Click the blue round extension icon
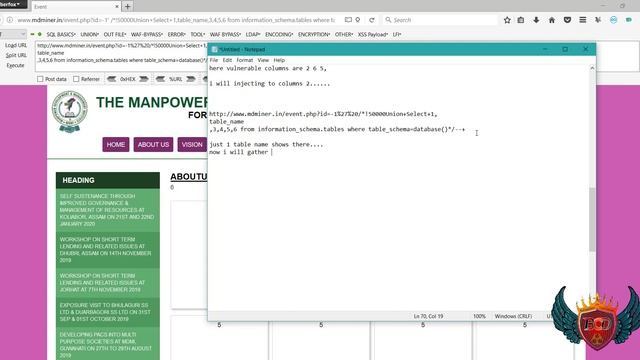 pos(613,20)
